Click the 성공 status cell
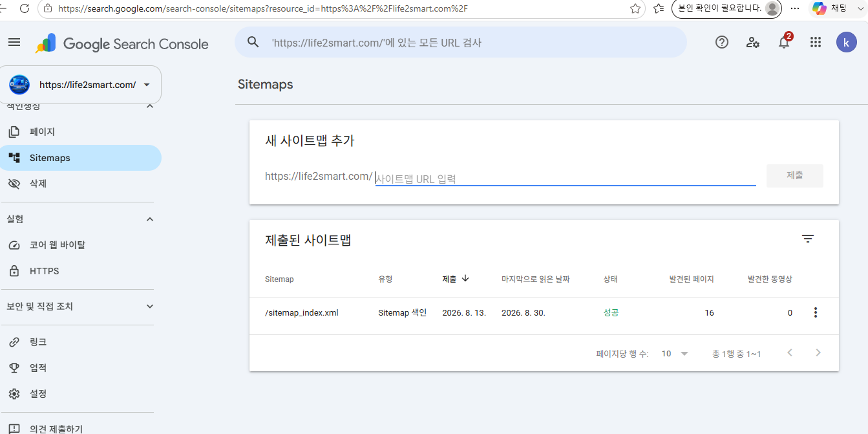Image resolution: width=868 pixels, height=434 pixels. (x=611, y=313)
